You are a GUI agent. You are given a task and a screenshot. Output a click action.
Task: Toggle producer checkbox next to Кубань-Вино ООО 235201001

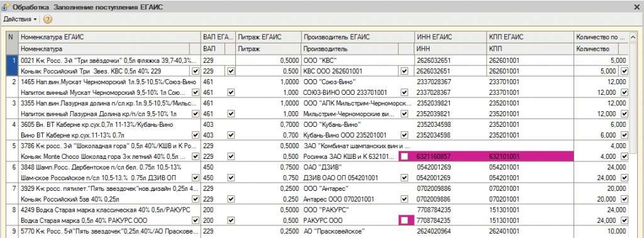(x=404, y=135)
